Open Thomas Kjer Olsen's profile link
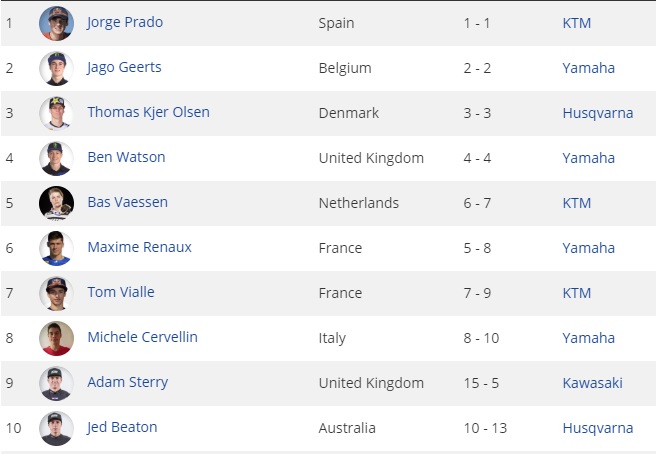This screenshot has width=656, height=454. click(x=148, y=112)
